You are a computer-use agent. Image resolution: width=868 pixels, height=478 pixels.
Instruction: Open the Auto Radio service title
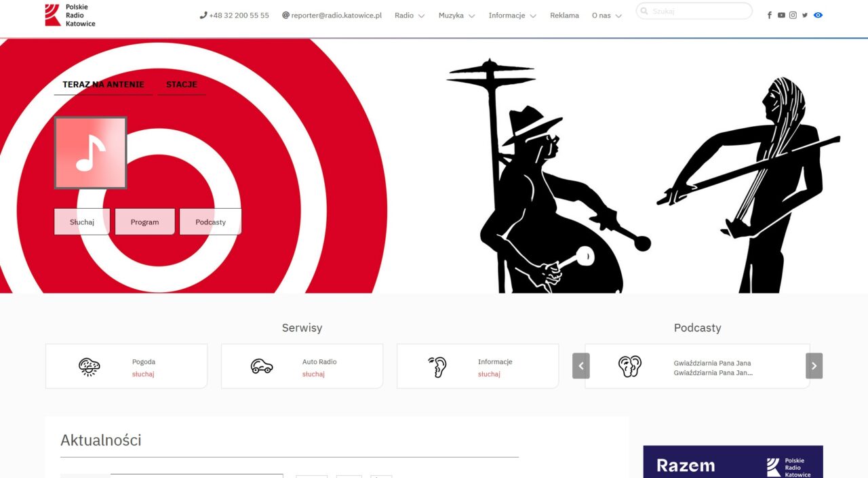(x=319, y=362)
